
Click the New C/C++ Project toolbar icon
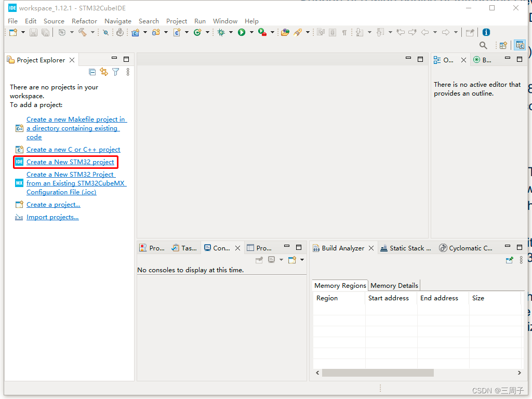point(136,33)
